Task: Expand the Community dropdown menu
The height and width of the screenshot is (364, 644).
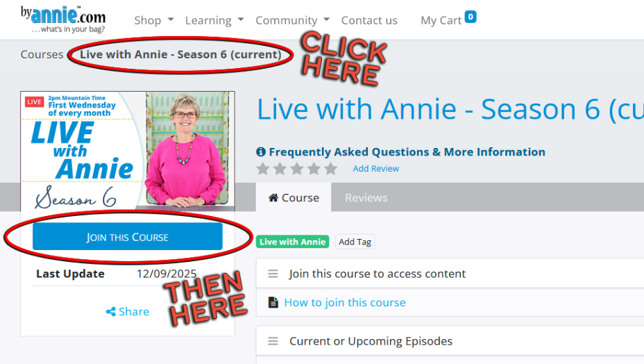Action: click(x=292, y=20)
